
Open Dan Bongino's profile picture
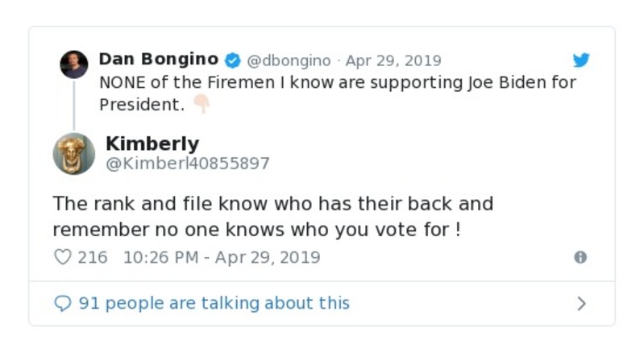[74, 64]
